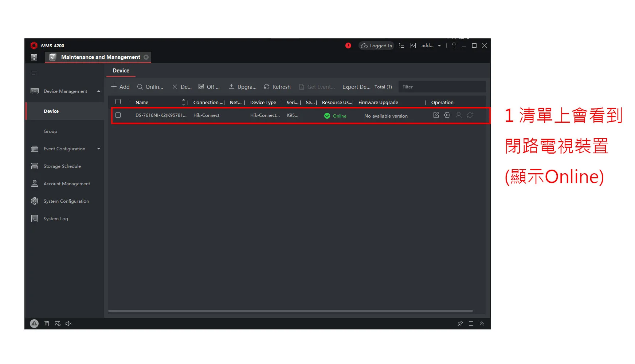Click the Resource Usage column header

tap(337, 102)
